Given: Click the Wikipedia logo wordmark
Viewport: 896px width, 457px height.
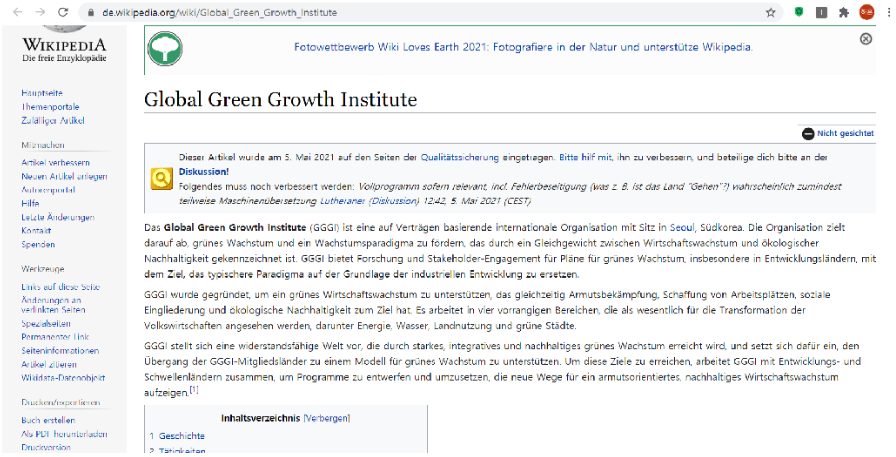Looking at the screenshot, I should pos(64,45).
